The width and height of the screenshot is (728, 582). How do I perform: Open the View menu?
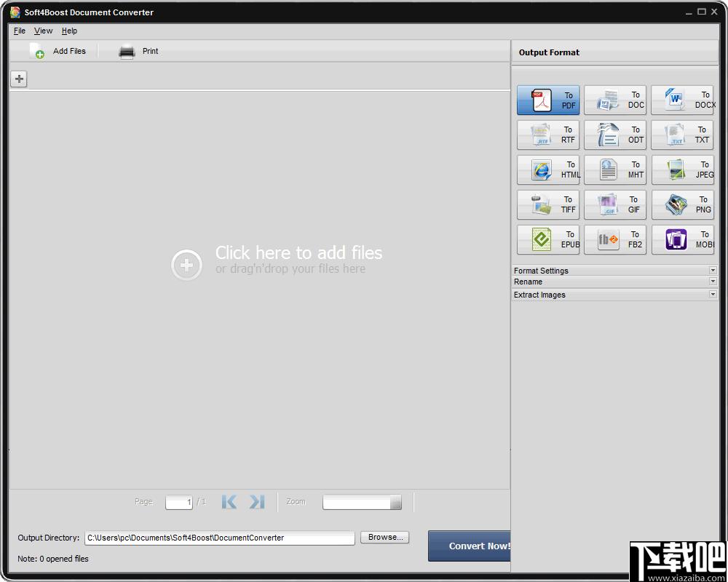(43, 31)
